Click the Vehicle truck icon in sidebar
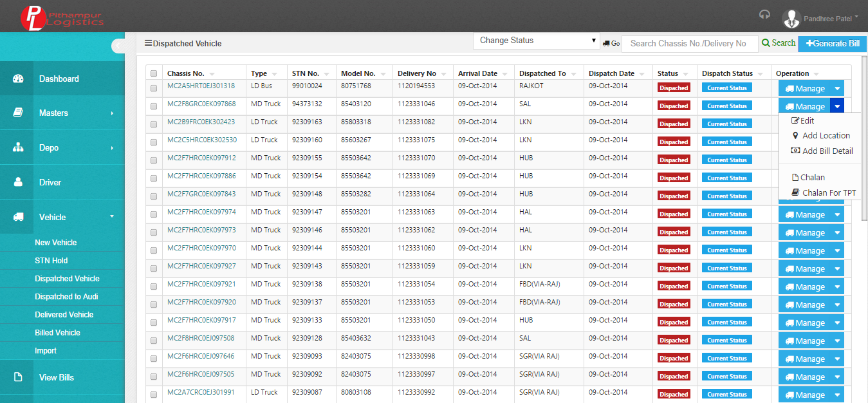868x403 pixels. pos(18,217)
